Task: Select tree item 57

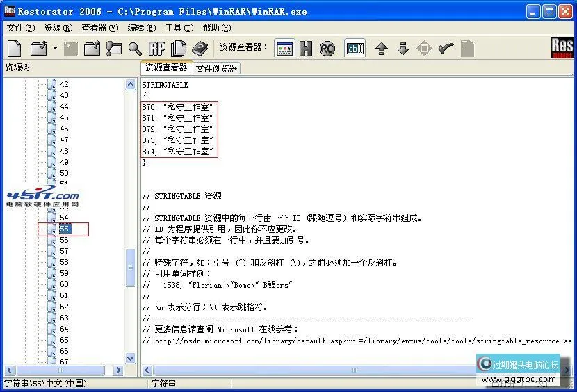Action: [x=64, y=251]
